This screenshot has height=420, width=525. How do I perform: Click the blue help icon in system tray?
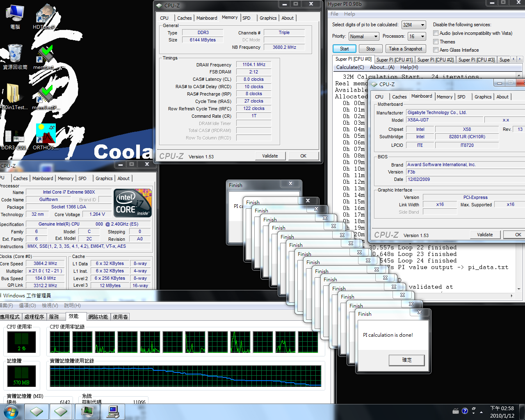pyautogui.click(x=465, y=411)
